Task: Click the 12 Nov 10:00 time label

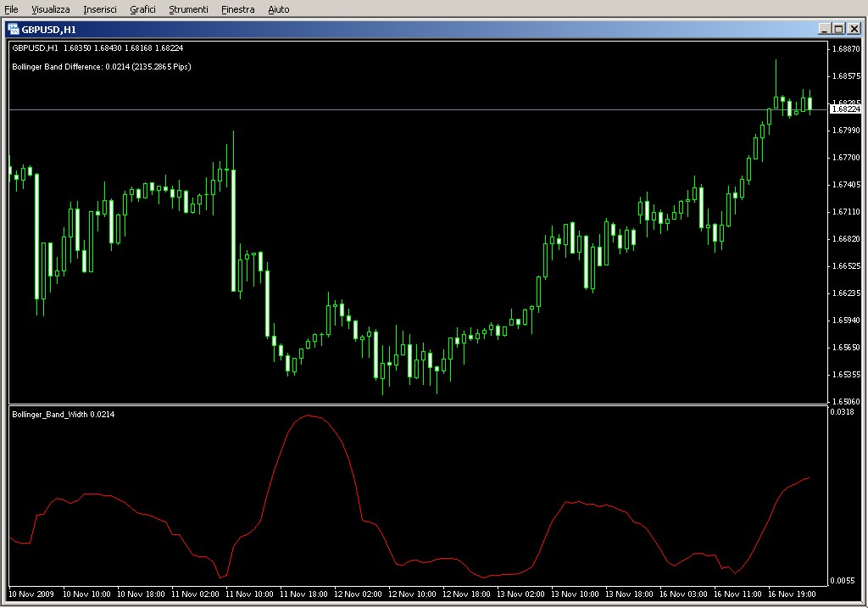Action: [x=412, y=594]
